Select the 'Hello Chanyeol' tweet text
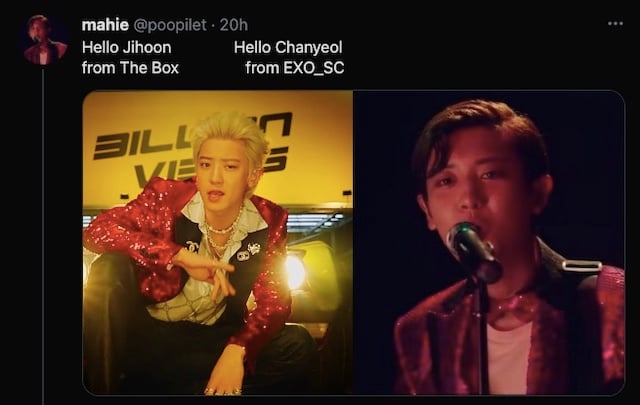 click(x=288, y=47)
